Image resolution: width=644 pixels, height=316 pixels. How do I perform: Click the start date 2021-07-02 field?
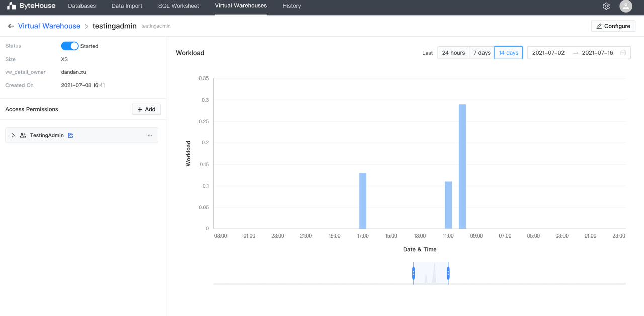tap(548, 53)
